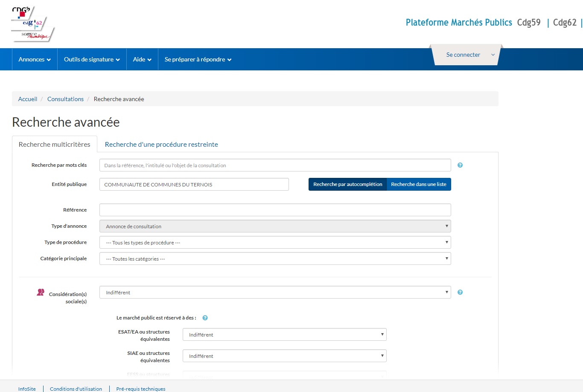Viewport: 583px width, 392px height.
Task: Click help icon next to Considération(s) sociale(s) dropdown
Action: (460, 292)
